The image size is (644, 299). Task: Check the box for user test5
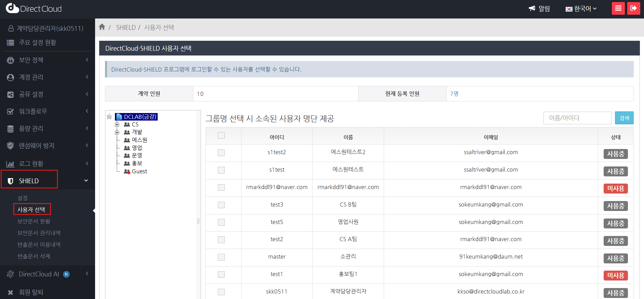click(x=221, y=222)
